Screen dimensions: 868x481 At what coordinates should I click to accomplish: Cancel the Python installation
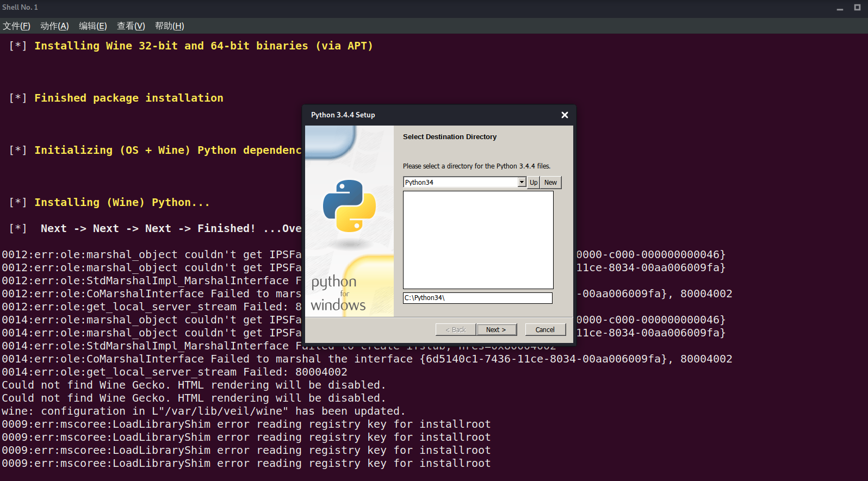[545, 330]
